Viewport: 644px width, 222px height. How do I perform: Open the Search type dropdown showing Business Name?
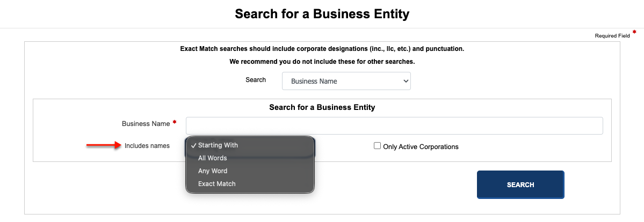click(346, 82)
